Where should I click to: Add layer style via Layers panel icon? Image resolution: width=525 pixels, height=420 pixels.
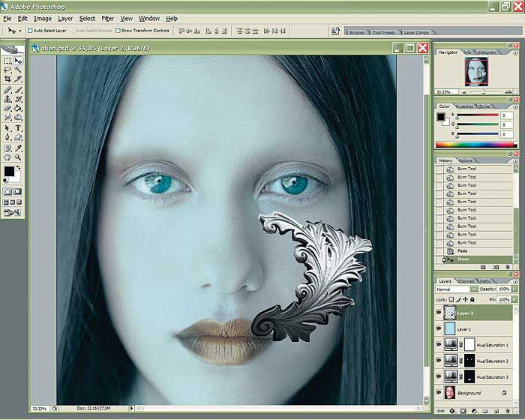tap(452, 411)
